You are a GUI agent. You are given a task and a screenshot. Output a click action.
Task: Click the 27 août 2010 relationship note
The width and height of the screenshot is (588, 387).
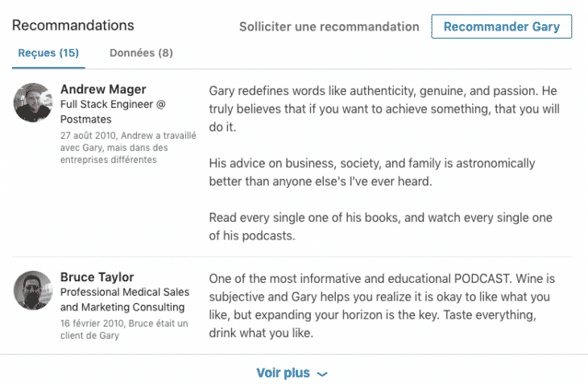128,148
